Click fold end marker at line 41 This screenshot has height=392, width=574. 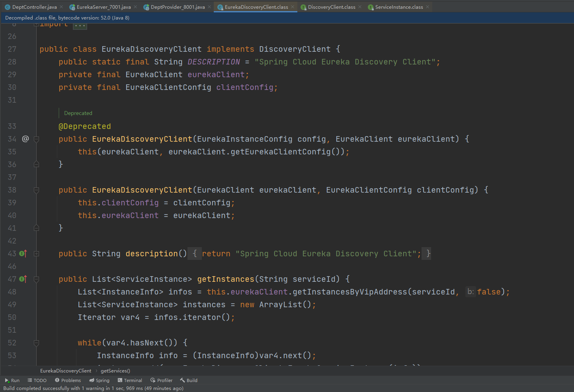[x=36, y=228]
